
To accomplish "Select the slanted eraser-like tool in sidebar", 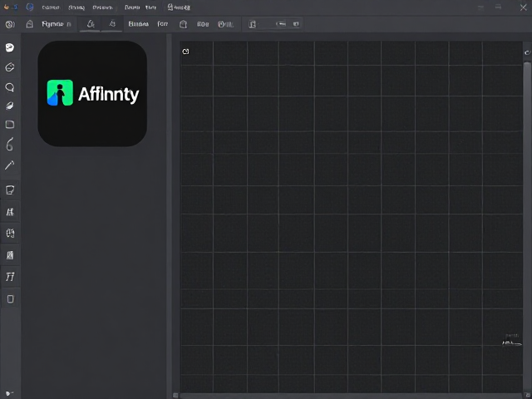I will pyautogui.click(x=10, y=106).
